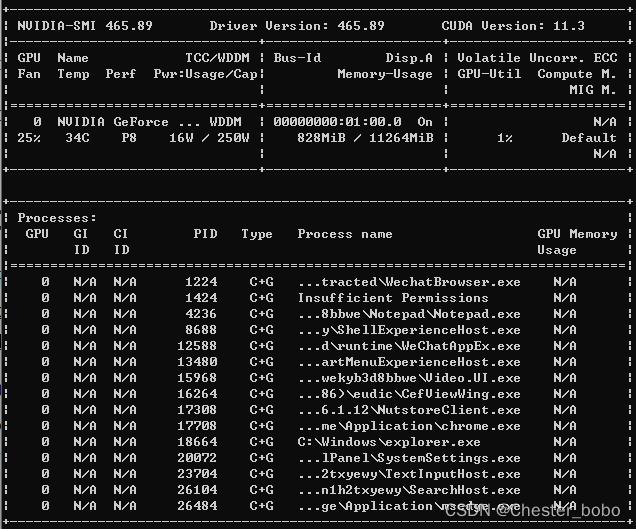Click the bus ID '00000000:01:00.0'
Image resolution: width=636 pixels, height=529 pixels.
pyautogui.click(x=337, y=122)
